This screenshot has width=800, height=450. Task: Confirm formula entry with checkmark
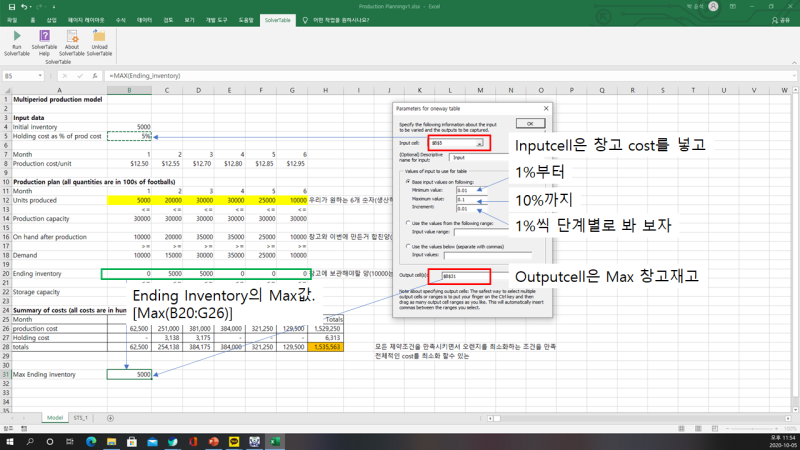point(80,76)
